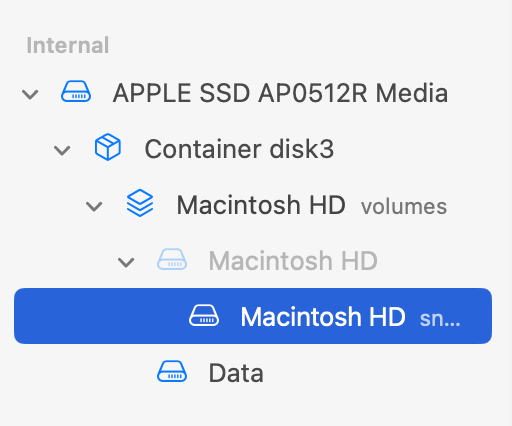
Task: Click the 'volumes' subtitle text
Action: click(404, 206)
